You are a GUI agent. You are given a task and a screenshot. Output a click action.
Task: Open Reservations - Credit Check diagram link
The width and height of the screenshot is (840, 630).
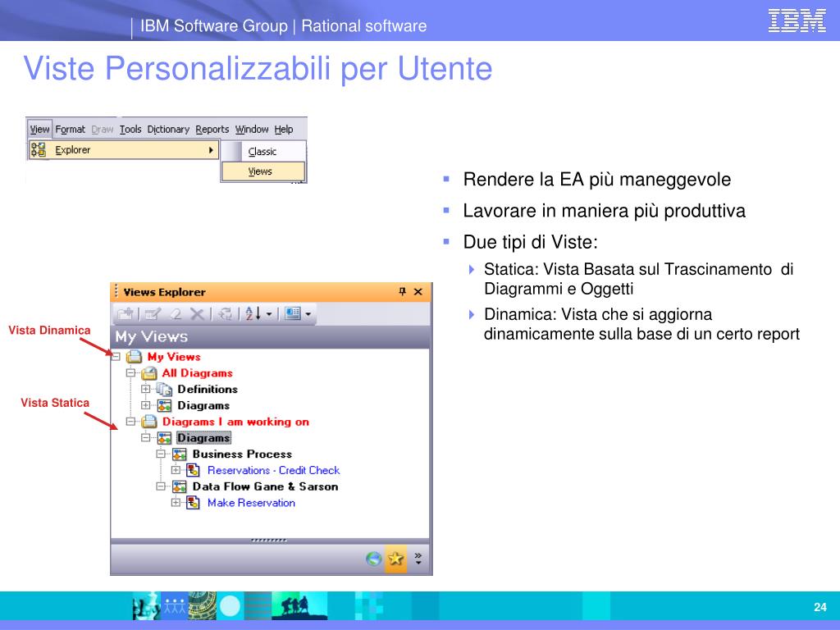pos(273,470)
